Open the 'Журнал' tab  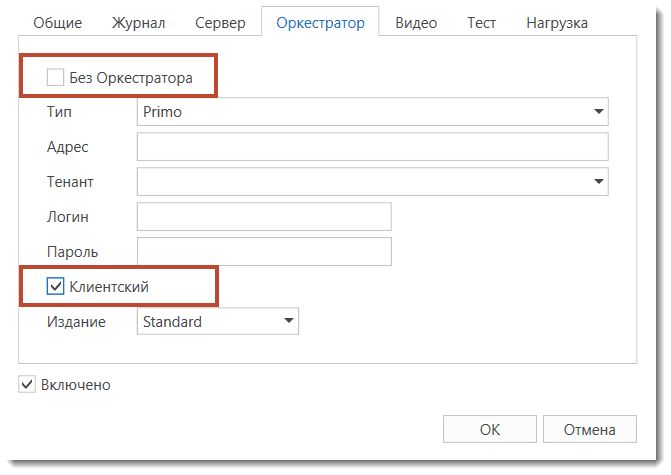click(140, 22)
